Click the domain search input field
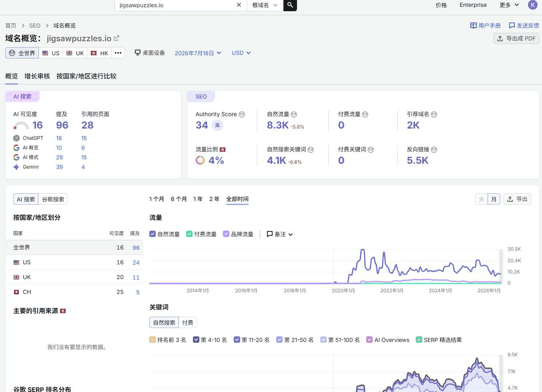The image size is (542, 392). [x=176, y=5]
